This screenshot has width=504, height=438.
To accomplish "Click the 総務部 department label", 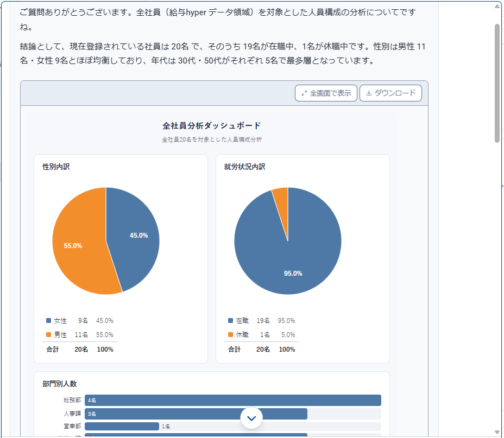I will [72, 400].
